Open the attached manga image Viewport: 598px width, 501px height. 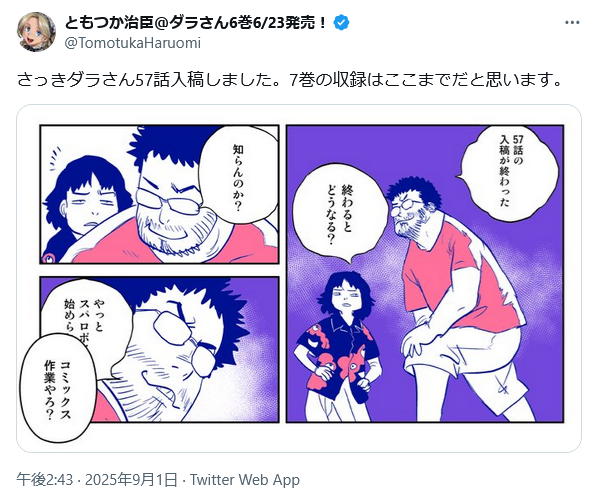(x=299, y=278)
